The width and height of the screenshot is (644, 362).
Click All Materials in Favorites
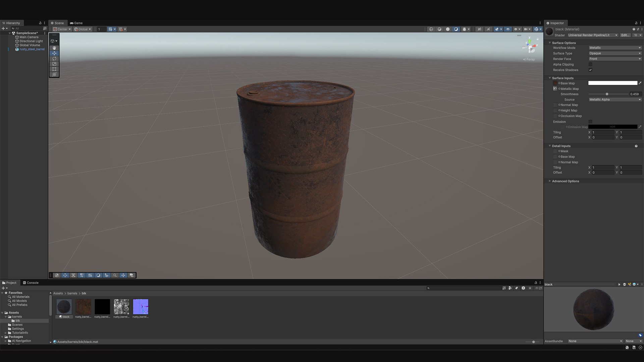20,297
